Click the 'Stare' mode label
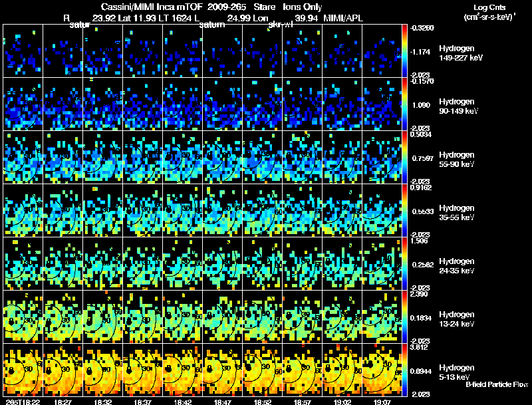The width and height of the screenshot is (532, 405). point(265,7)
